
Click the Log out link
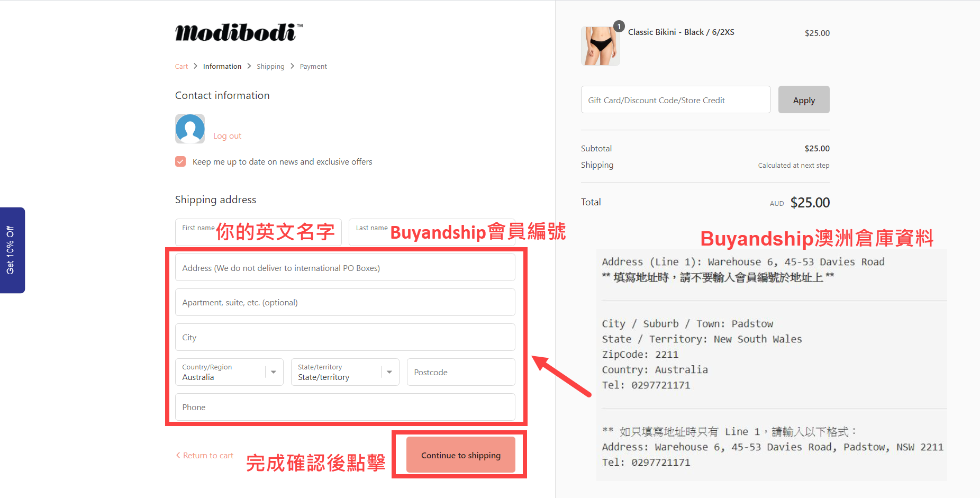click(x=227, y=136)
